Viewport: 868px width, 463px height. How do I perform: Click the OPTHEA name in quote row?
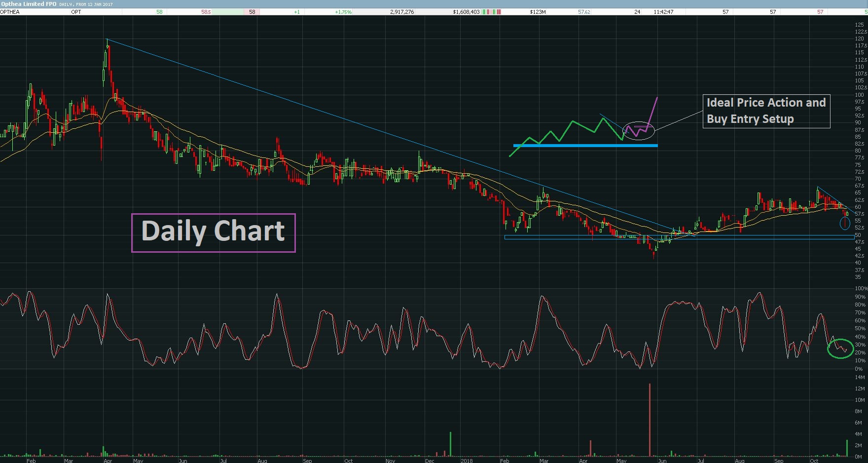click(x=10, y=12)
